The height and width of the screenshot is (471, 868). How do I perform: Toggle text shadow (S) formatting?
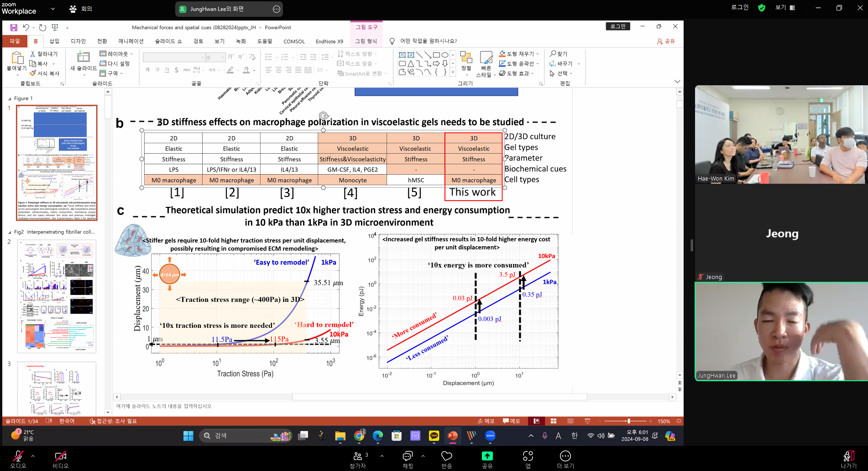click(x=176, y=70)
